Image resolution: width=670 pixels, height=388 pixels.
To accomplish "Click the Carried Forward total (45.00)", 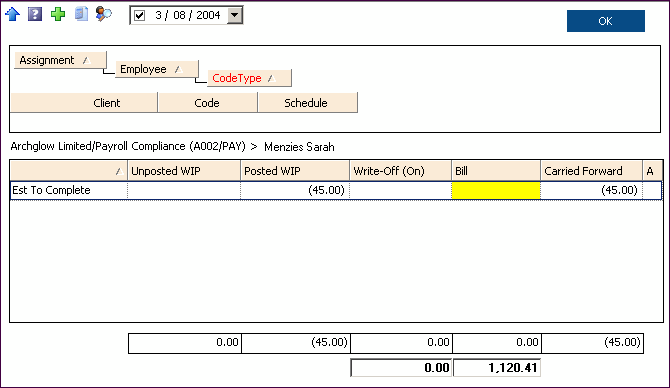I will point(592,343).
